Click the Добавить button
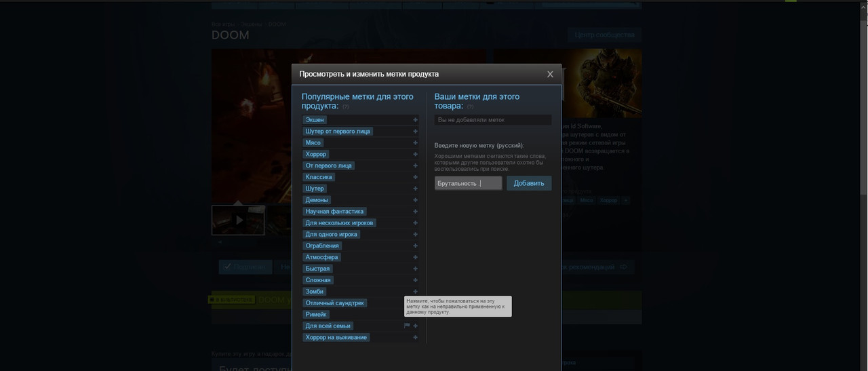Image resolution: width=868 pixels, height=371 pixels. coord(529,183)
